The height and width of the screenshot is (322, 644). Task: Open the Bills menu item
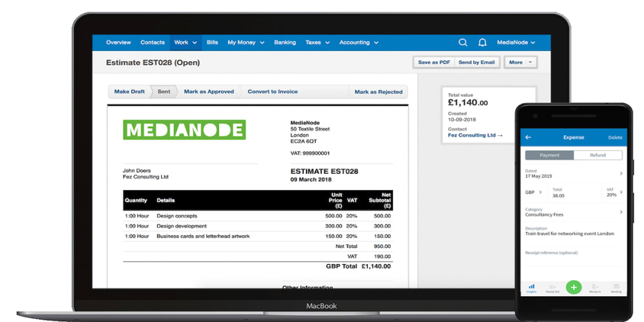(x=213, y=43)
